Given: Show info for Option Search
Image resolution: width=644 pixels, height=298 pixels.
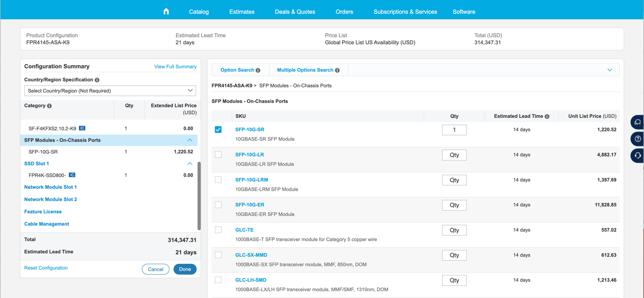Looking at the screenshot, I should click(x=258, y=70).
